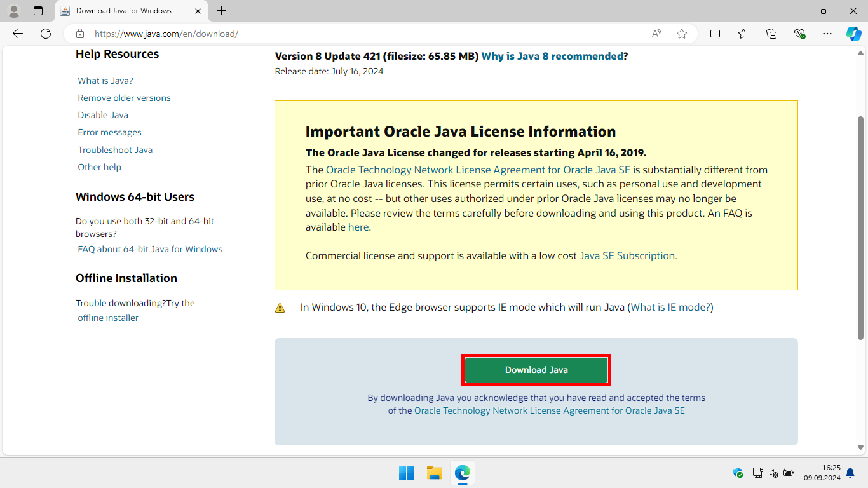This screenshot has height=488, width=868.
Task: Open 'Disable Java' link
Action: [103, 115]
